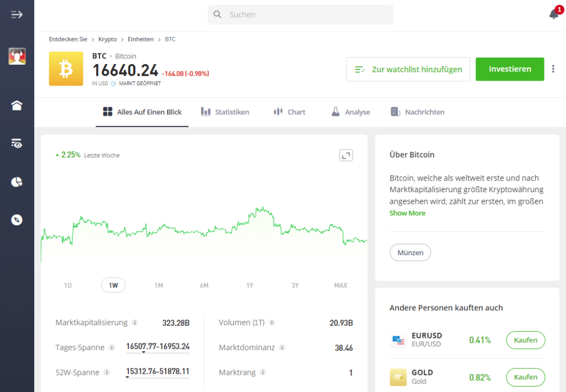The image size is (566, 392).
Task: Go to Entdecken Sie breadcrumb
Action: pos(68,39)
